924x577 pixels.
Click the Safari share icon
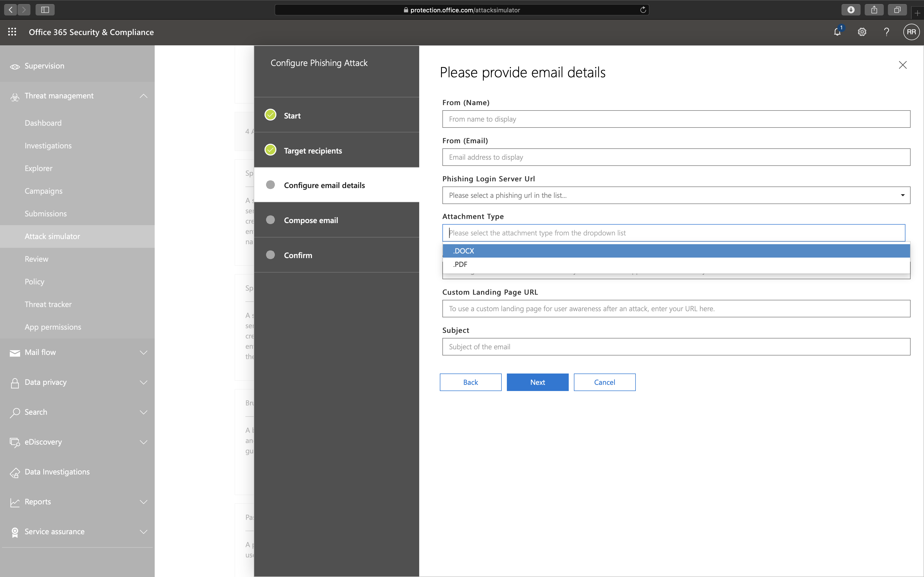(874, 10)
